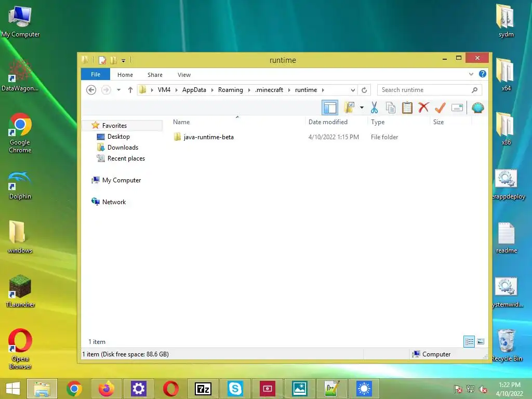Image resolution: width=532 pixels, height=399 pixels.
Task: Copy selection using the copy icon
Action: click(391, 108)
